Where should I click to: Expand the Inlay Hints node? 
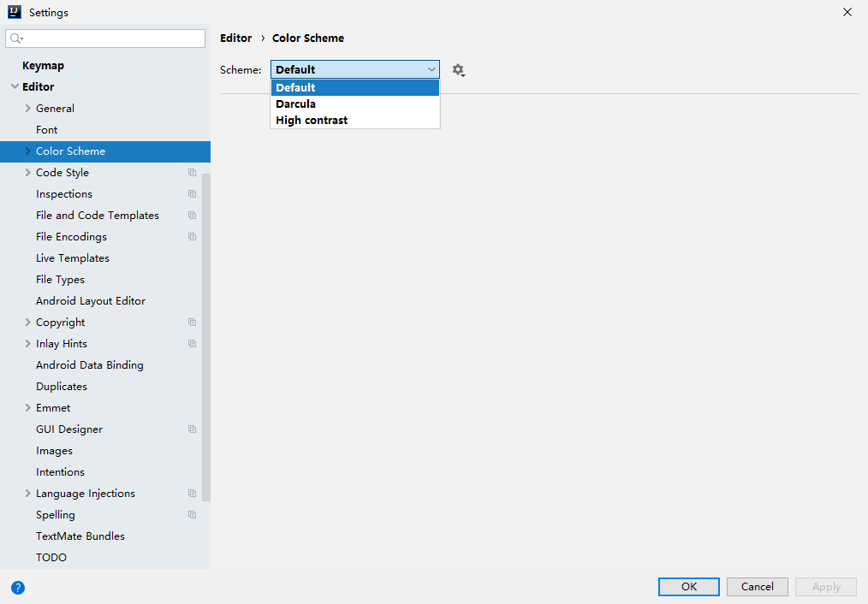27,343
